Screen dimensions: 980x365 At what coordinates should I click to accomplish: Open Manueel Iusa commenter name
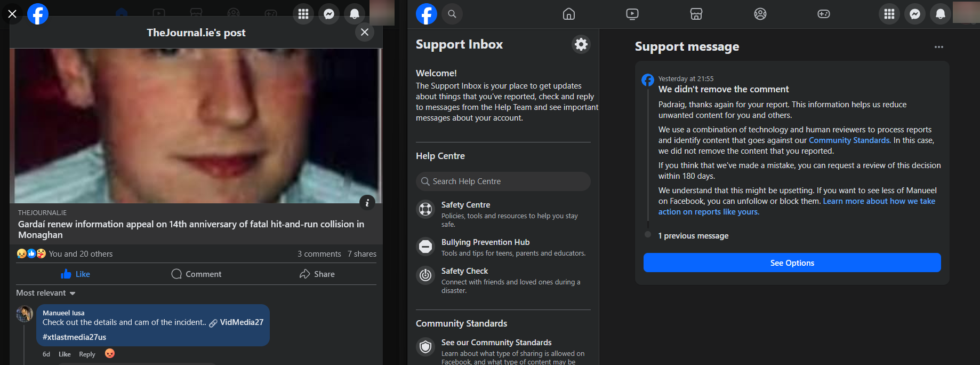63,313
